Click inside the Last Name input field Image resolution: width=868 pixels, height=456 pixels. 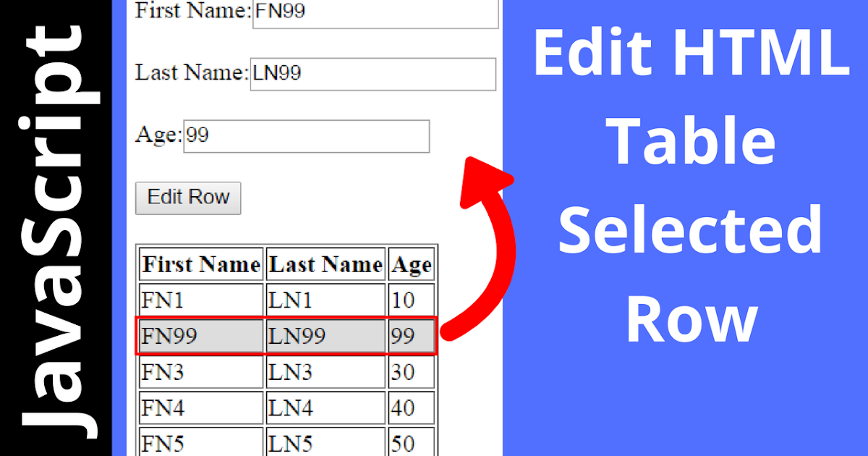point(373,73)
